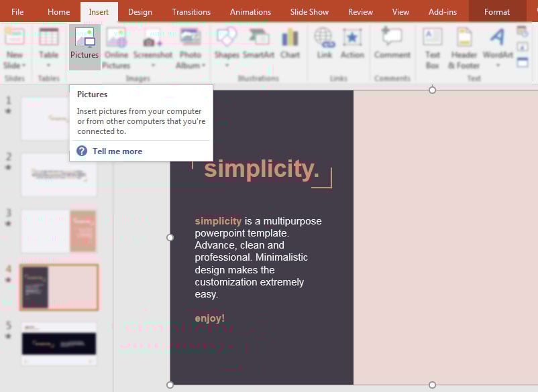The height and width of the screenshot is (392, 538).
Task: Open the Header & Footer dialog
Action: pyautogui.click(x=464, y=47)
